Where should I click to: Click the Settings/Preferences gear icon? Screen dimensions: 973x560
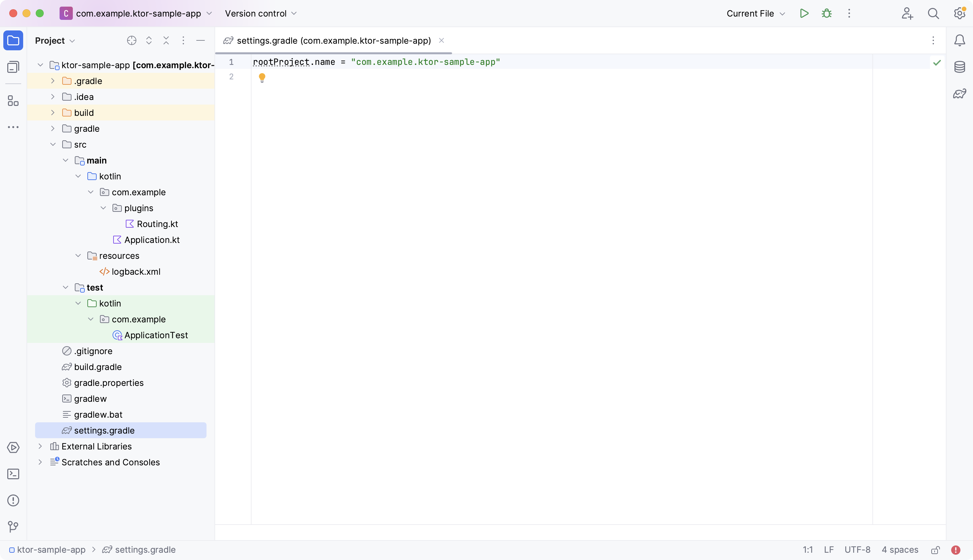[960, 13]
